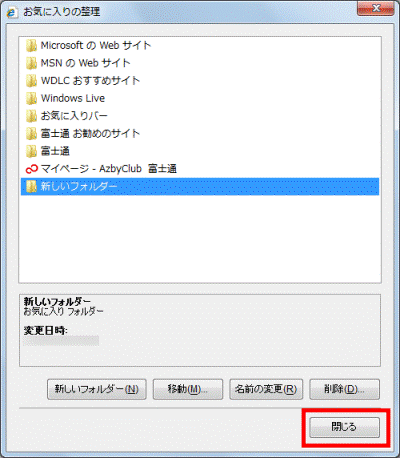The image size is (400, 458).
Task: Click the Internet Explorer icon in title bar
Action: click(12, 12)
